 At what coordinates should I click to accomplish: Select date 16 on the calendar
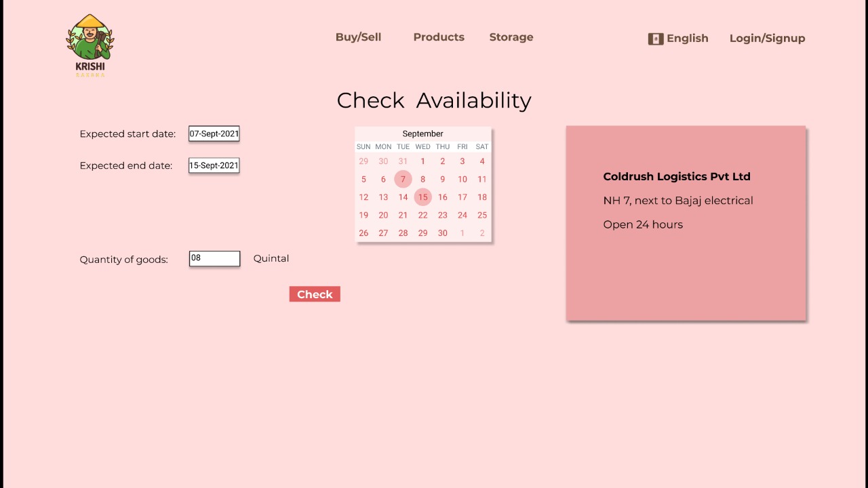point(442,197)
